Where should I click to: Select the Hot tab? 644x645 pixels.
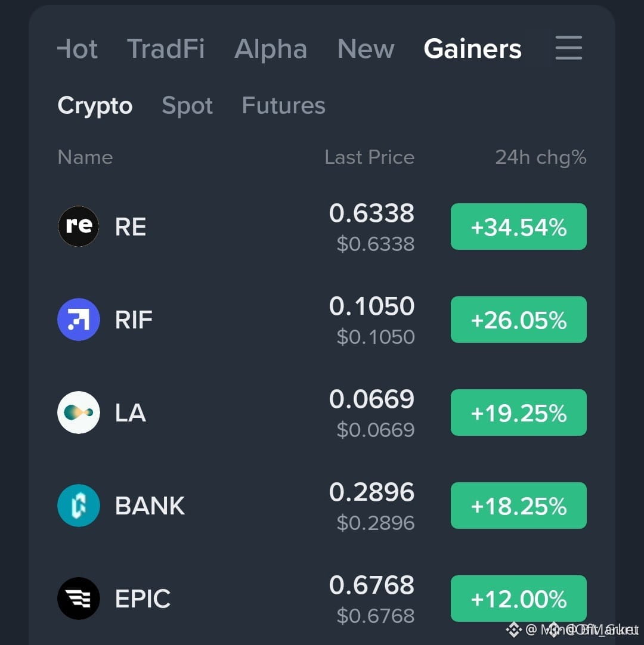click(x=78, y=49)
